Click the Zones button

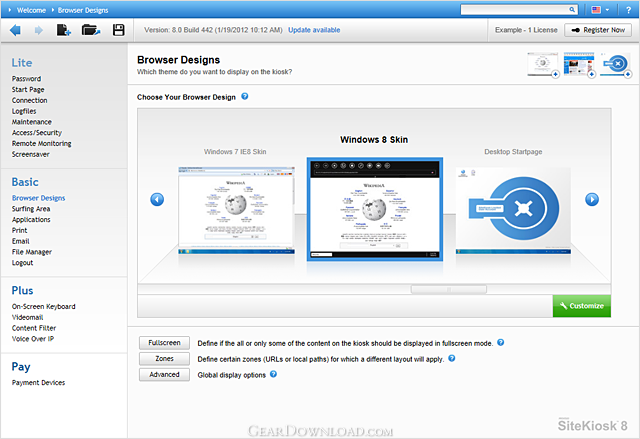[x=164, y=359]
